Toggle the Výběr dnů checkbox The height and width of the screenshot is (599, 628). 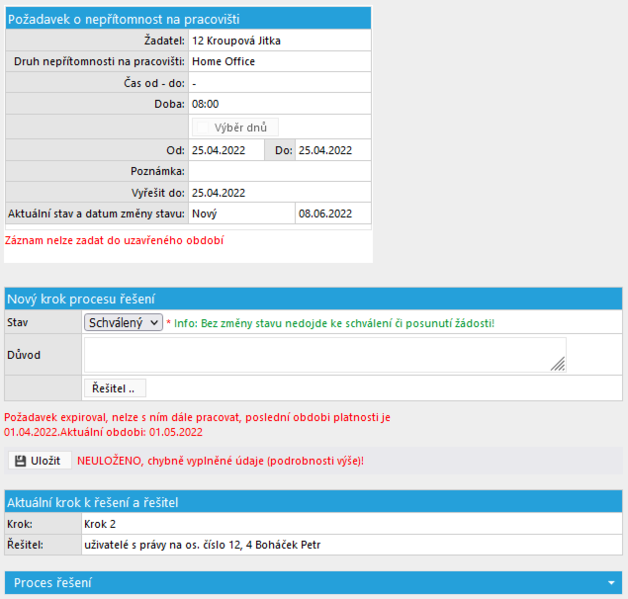(202, 128)
